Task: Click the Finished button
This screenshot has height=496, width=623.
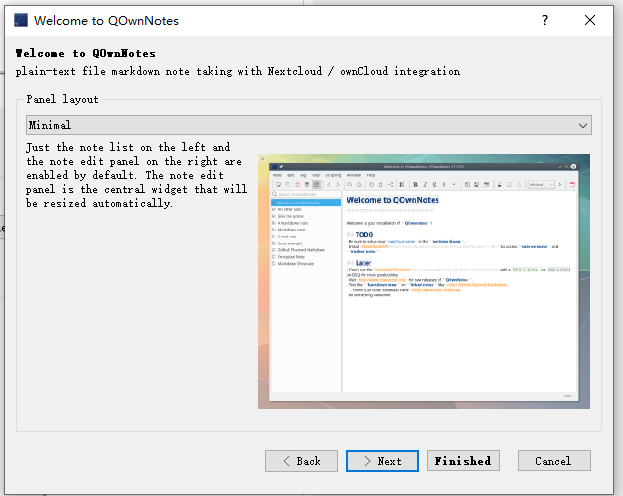Action: [463, 461]
